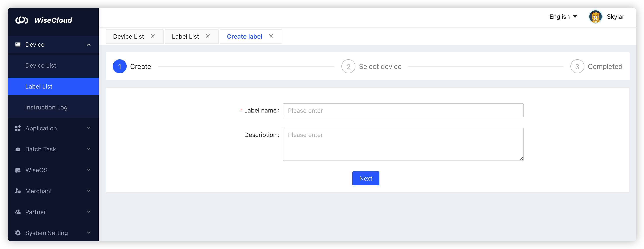Click Skylar's avatar picture
This screenshot has height=249, width=644.
[595, 17]
